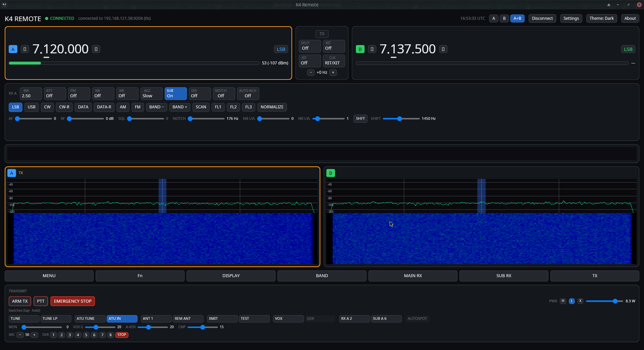Toggle RIT off/on

pyautogui.click(x=334, y=46)
